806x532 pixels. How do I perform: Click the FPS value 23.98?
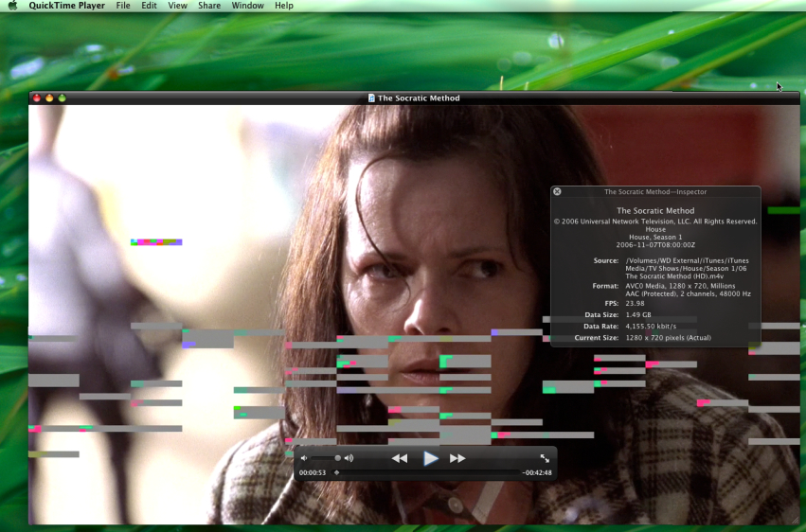pyautogui.click(x=635, y=303)
